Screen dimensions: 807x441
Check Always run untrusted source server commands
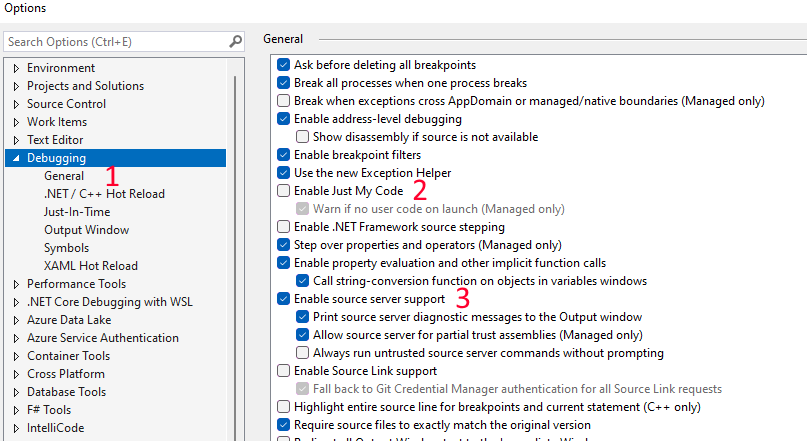[x=303, y=353]
